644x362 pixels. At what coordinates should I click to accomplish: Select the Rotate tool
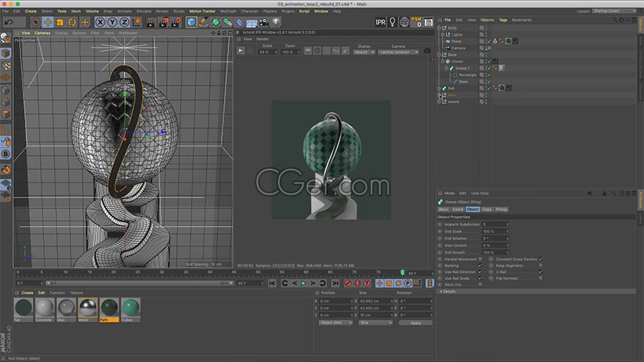(72, 22)
